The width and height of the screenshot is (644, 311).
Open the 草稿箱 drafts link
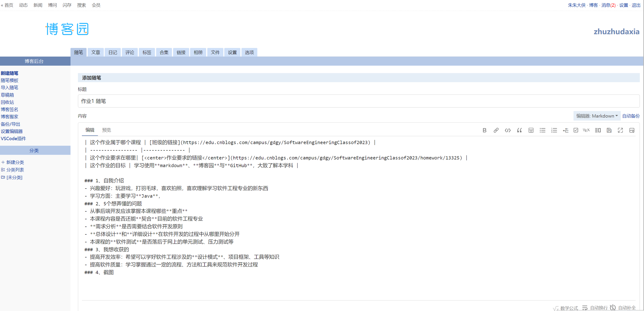[x=7, y=95]
